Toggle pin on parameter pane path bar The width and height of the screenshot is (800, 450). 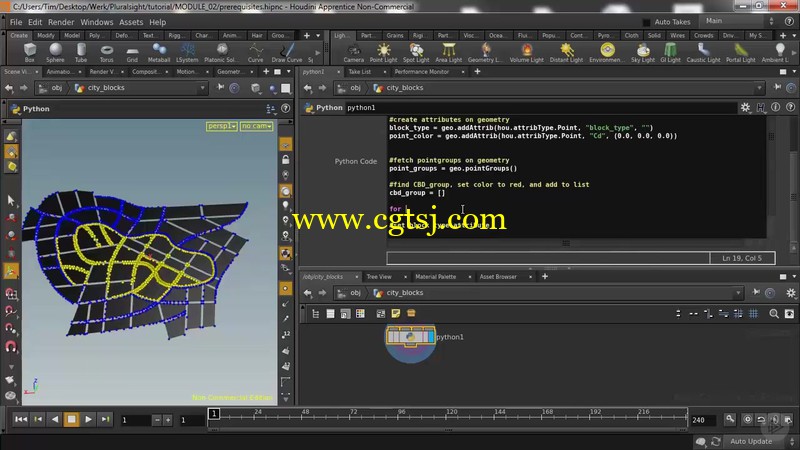777,87
